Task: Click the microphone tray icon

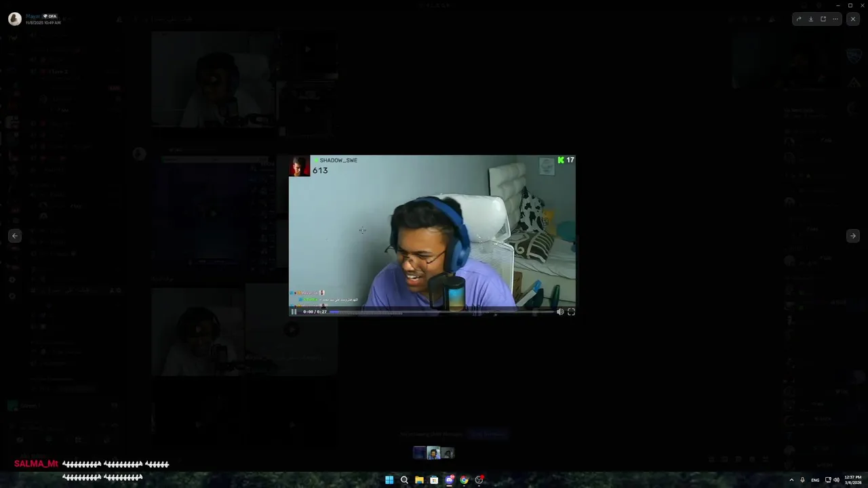Action: click(802, 480)
